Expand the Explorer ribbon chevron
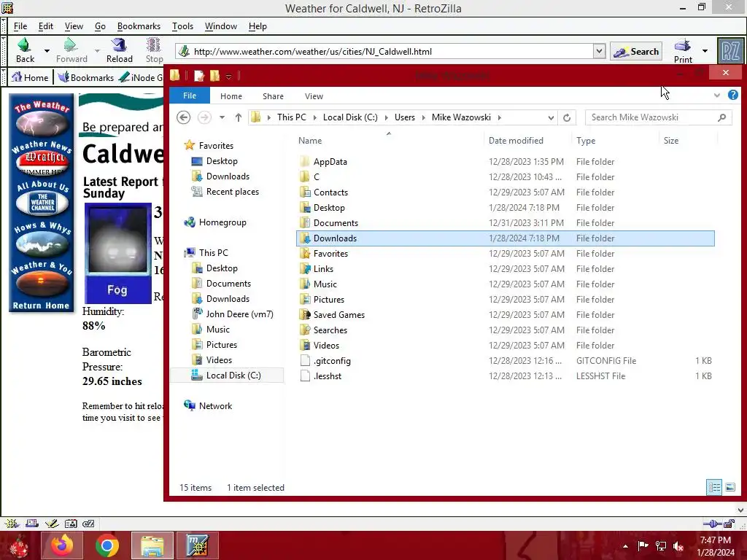The width and height of the screenshot is (747, 560). pos(717,96)
